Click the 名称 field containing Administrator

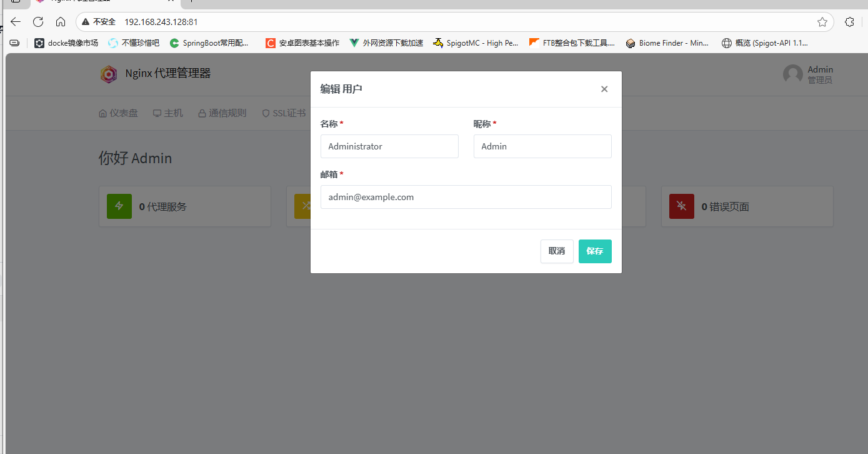point(389,146)
